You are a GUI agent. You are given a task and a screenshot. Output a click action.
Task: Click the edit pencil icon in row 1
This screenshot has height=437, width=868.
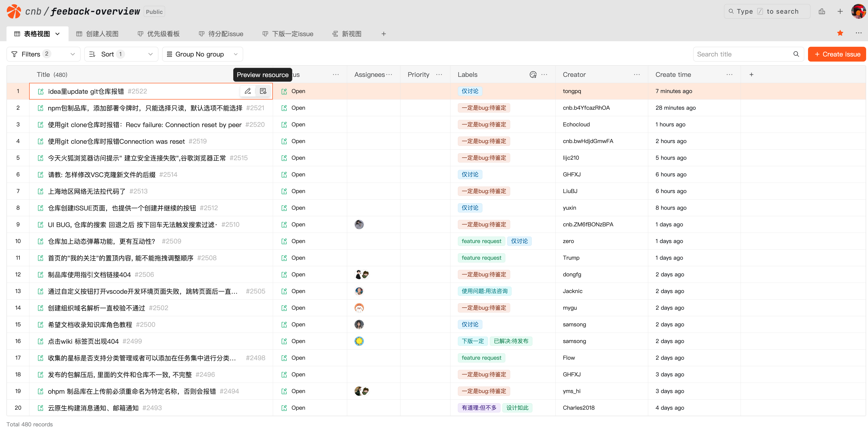pyautogui.click(x=248, y=91)
